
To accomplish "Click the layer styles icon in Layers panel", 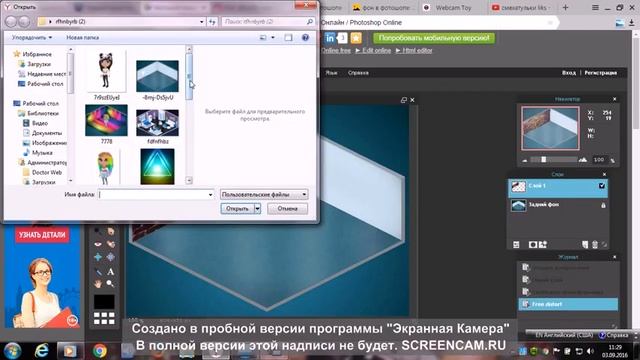I will tap(543, 244).
